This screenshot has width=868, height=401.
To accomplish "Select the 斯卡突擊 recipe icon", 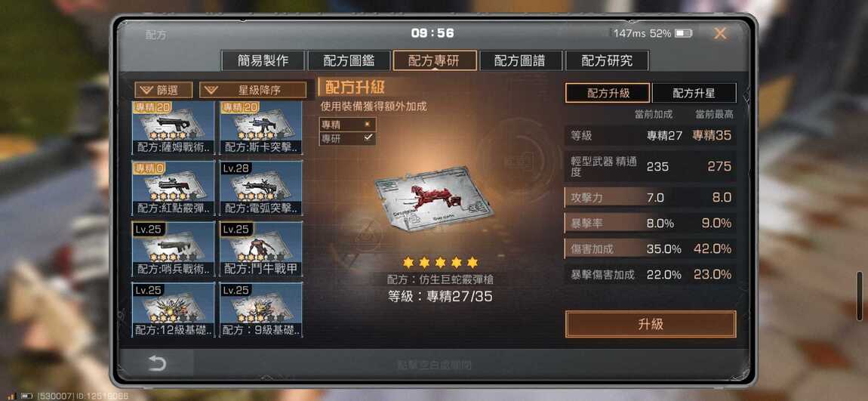I will tap(261, 128).
